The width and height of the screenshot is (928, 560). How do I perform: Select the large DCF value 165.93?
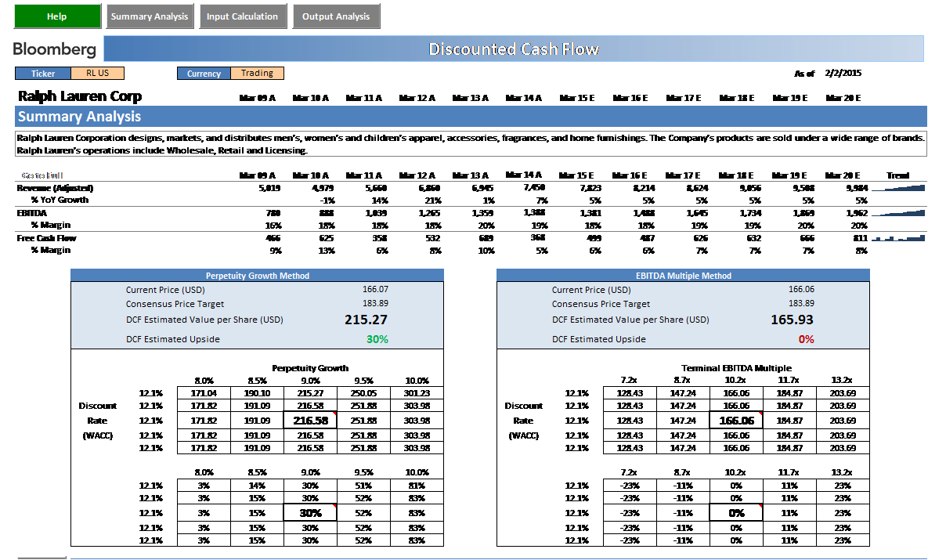point(792,320)
